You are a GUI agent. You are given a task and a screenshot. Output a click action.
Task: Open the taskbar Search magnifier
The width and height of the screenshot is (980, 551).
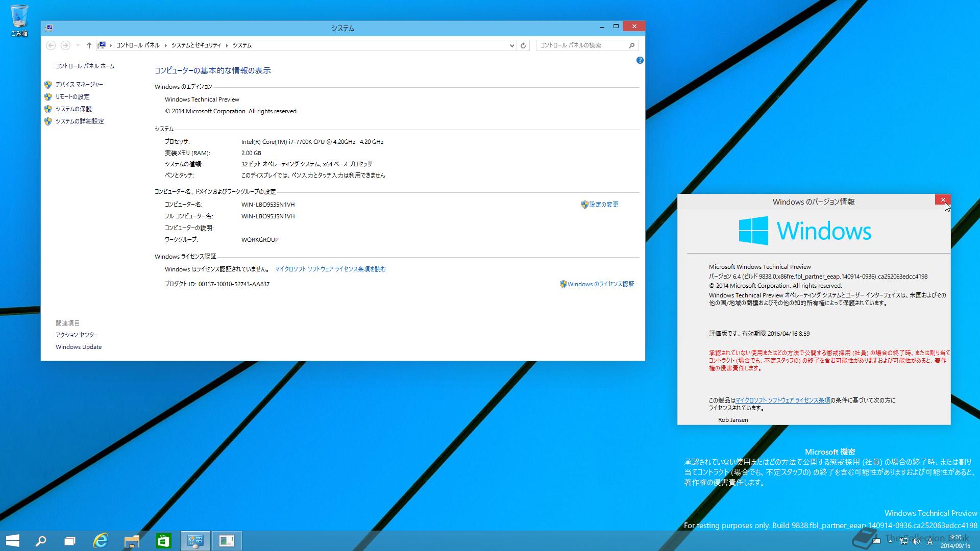[x=40, y=541]
